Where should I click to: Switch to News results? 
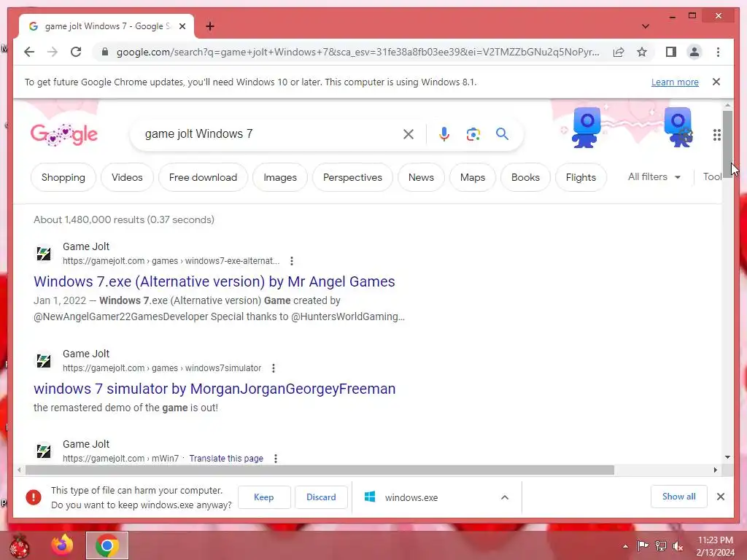pos(421,177)
